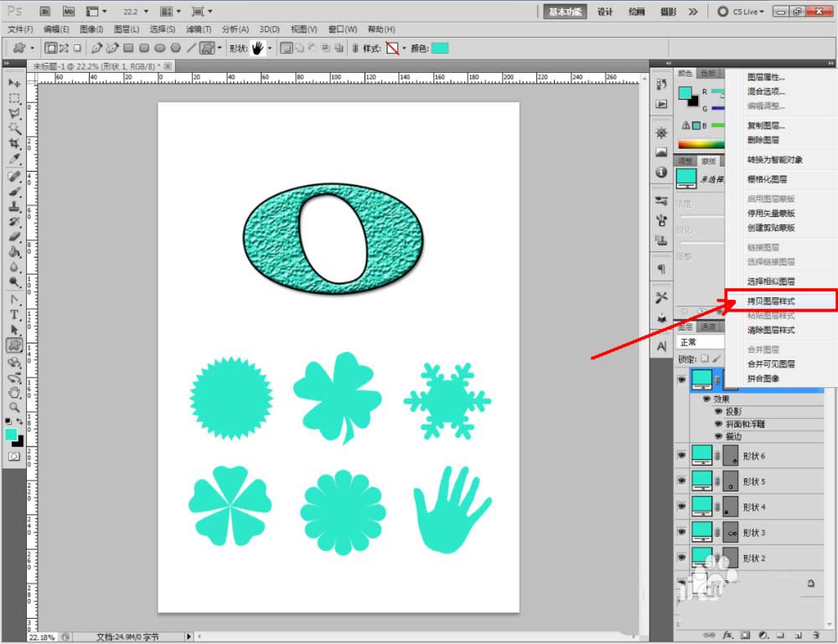
Task: Hide the 形状 4 layer
Action: point(681,506)
